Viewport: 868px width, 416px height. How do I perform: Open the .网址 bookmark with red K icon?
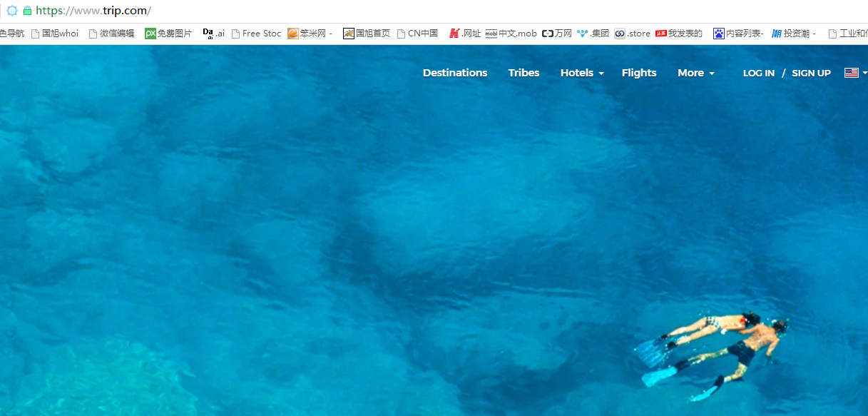(x=465, y=34)
